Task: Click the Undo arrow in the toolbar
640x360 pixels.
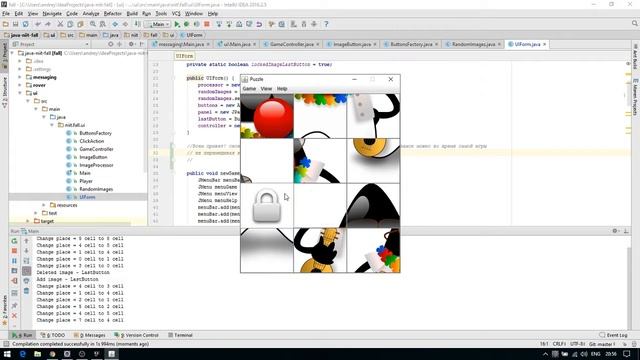Action: 38,24
